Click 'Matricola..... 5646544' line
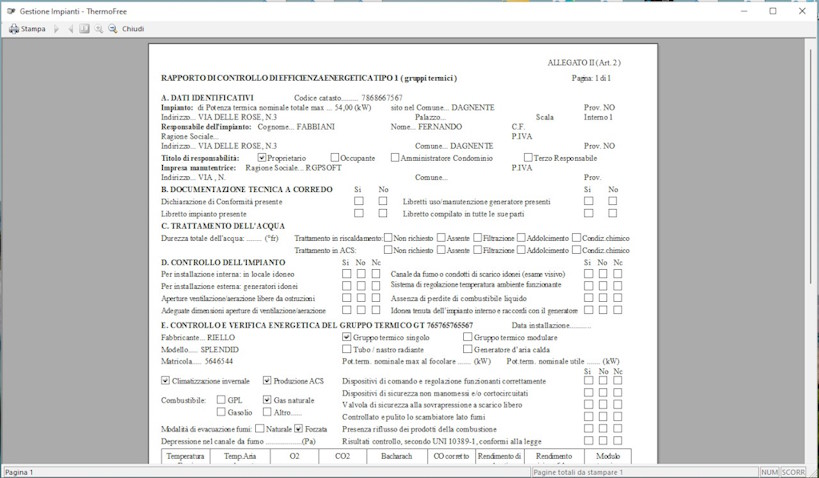This screenshot has width=819, height=478. [197, 361]
